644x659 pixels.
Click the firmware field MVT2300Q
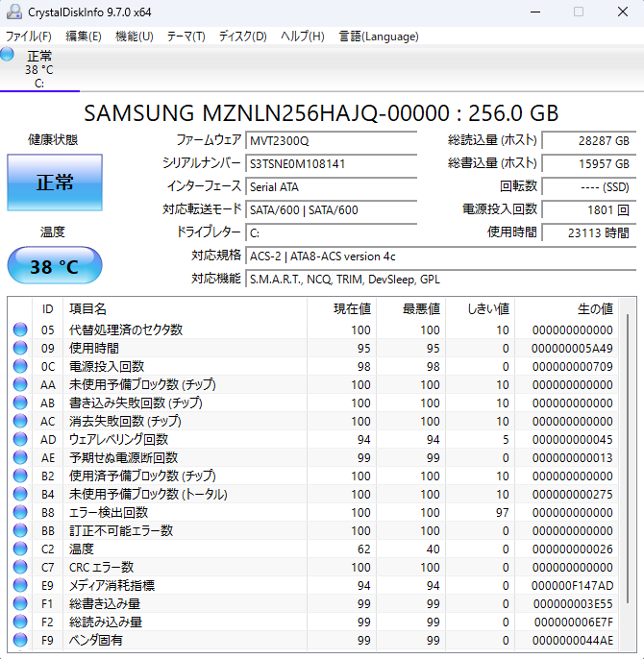pos(332,140)
